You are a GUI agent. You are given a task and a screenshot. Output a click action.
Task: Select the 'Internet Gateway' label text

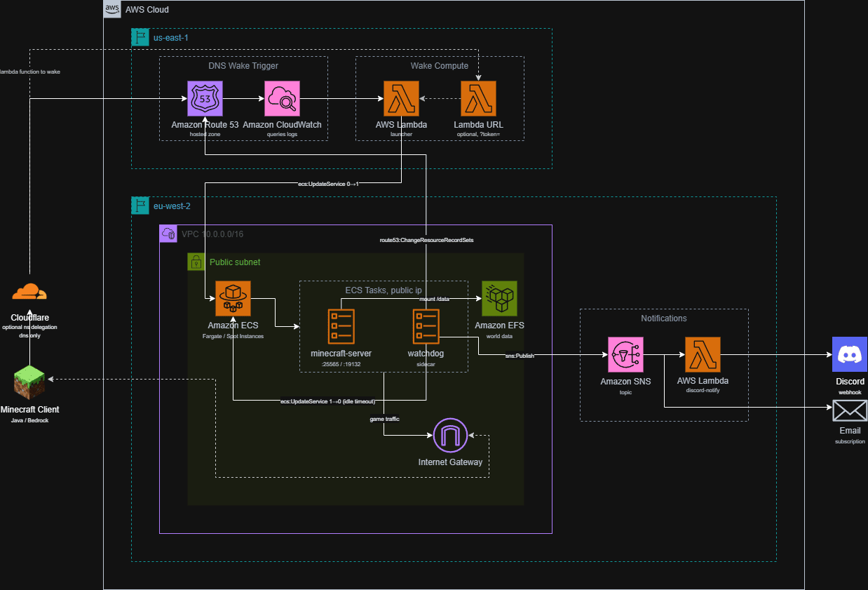(x=450, y=462)
